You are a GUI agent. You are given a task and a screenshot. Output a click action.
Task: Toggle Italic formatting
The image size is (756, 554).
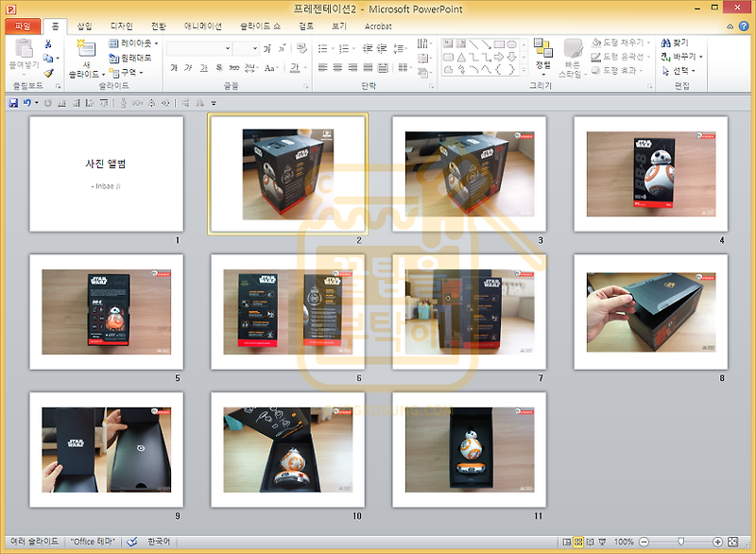tap(188, 68)
